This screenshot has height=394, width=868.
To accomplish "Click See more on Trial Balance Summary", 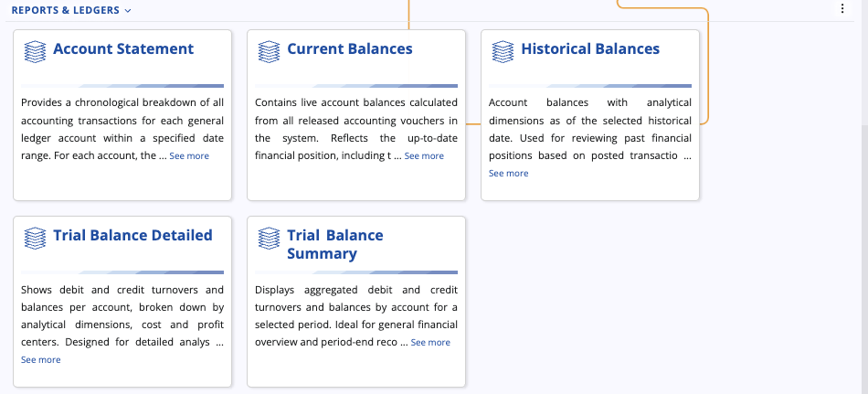I will [x=430, y=343].
